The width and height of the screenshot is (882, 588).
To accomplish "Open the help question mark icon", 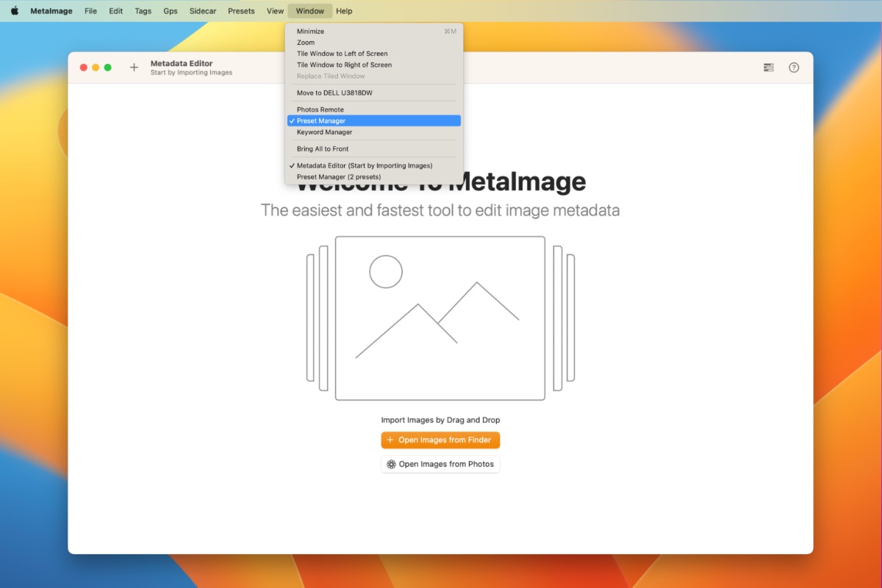I will point(794,68).
